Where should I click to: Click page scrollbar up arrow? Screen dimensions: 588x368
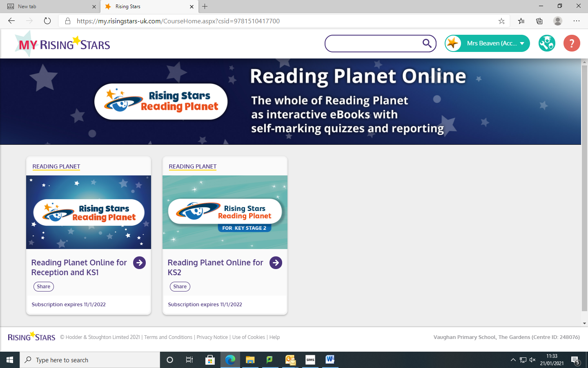pos(584,62)
